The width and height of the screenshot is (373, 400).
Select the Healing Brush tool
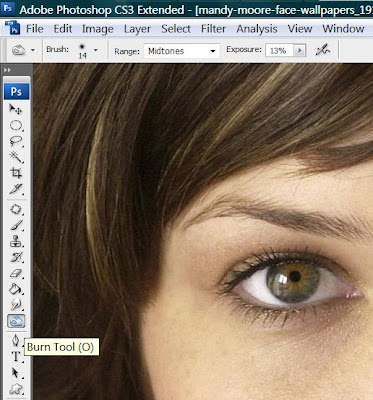[x=16, y=210]
